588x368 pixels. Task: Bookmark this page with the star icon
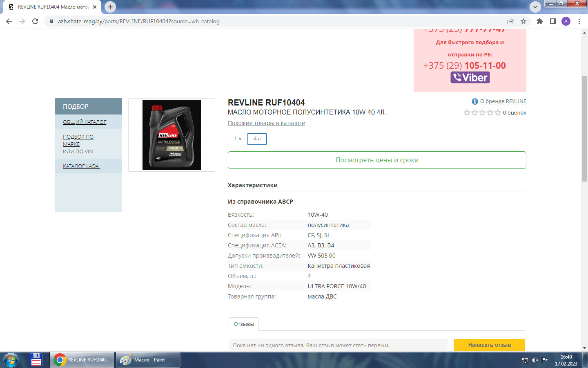tap(523, 21)
